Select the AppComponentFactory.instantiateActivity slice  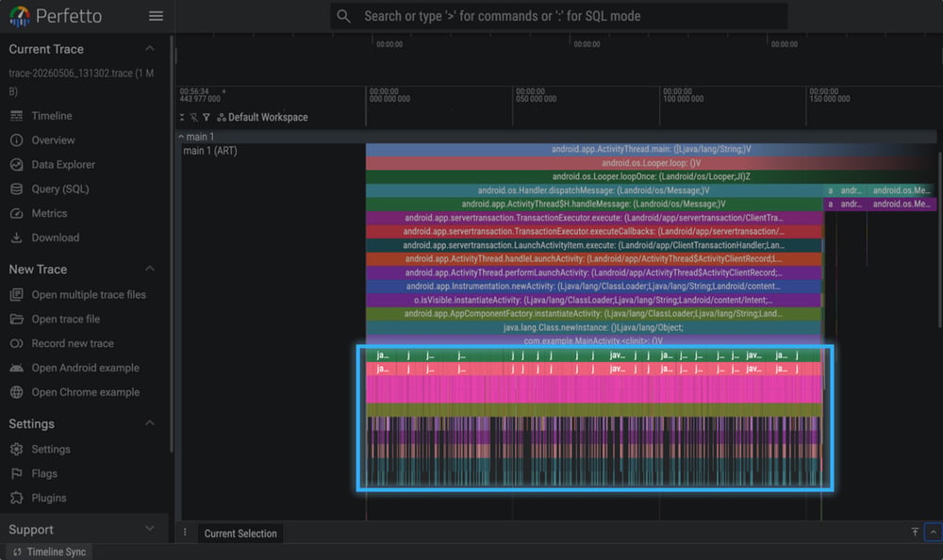click(x=594, y=313)
